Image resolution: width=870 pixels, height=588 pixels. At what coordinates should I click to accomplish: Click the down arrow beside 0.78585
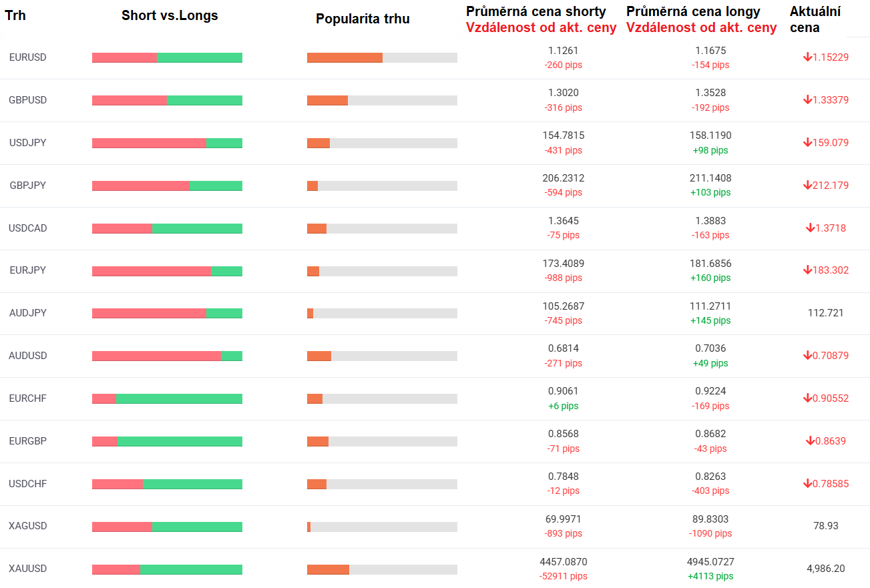click(807, 484)
